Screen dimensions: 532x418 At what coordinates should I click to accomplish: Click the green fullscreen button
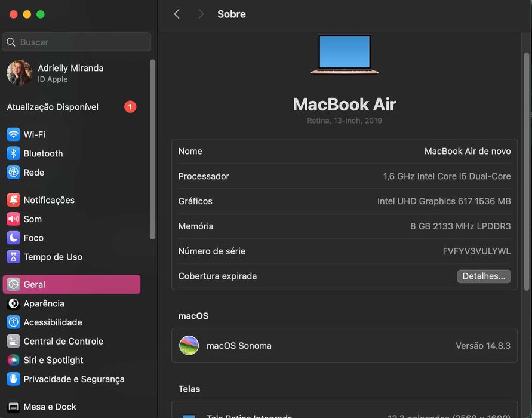click(41, 14)
